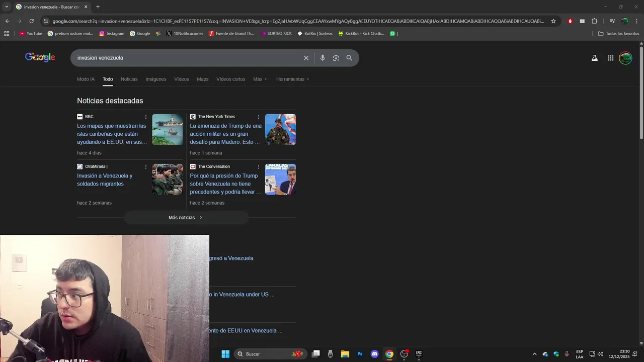Clear the search box with the X icon

click(x=306, y=58)
